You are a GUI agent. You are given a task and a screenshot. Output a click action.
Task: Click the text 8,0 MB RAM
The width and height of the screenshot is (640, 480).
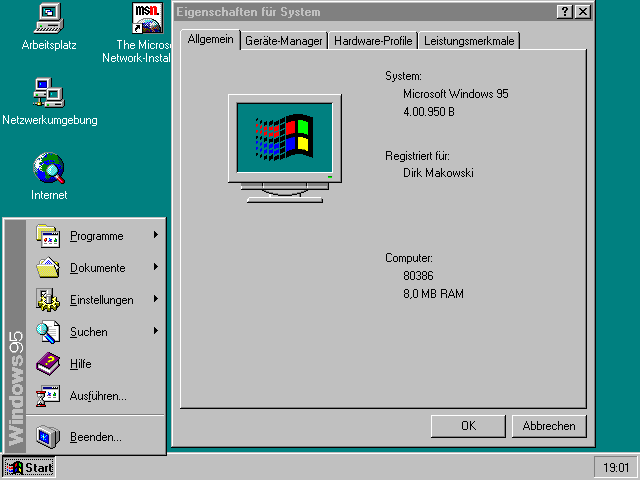tap(433, 294)
